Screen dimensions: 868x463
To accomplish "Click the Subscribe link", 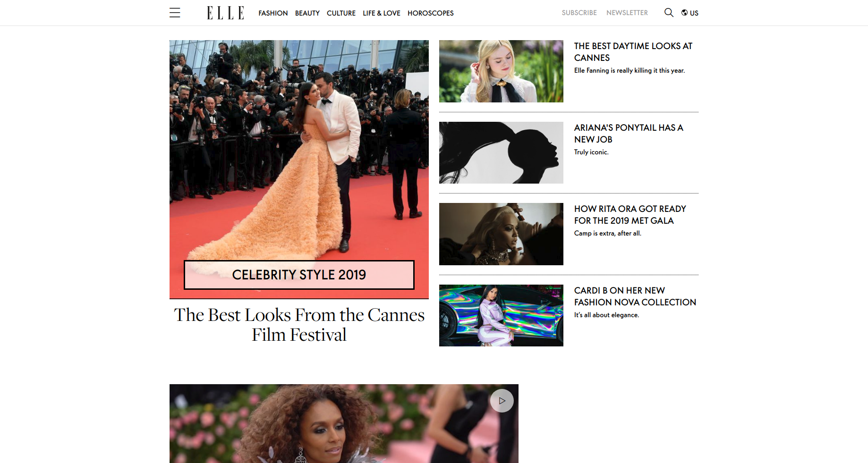I will (579, 13).
